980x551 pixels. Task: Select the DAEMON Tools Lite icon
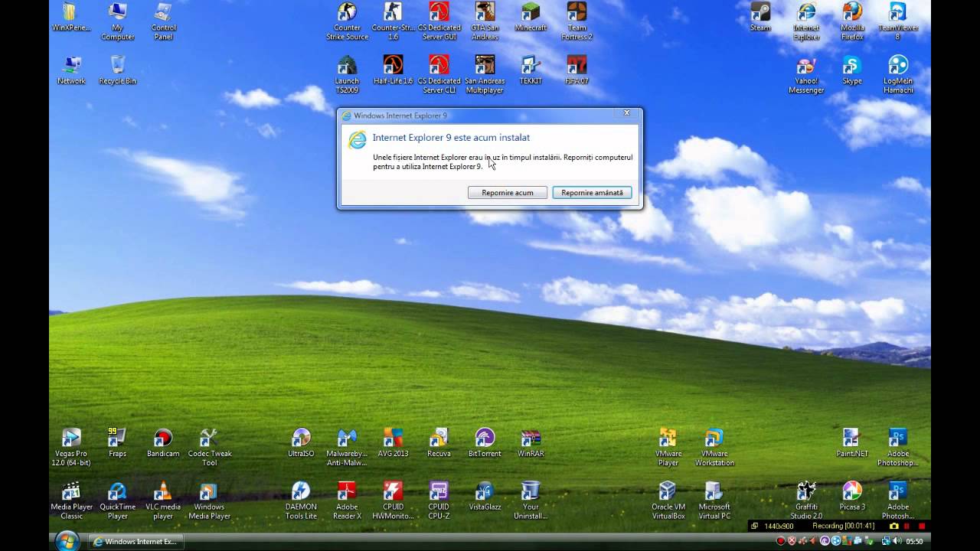[301, 500]
